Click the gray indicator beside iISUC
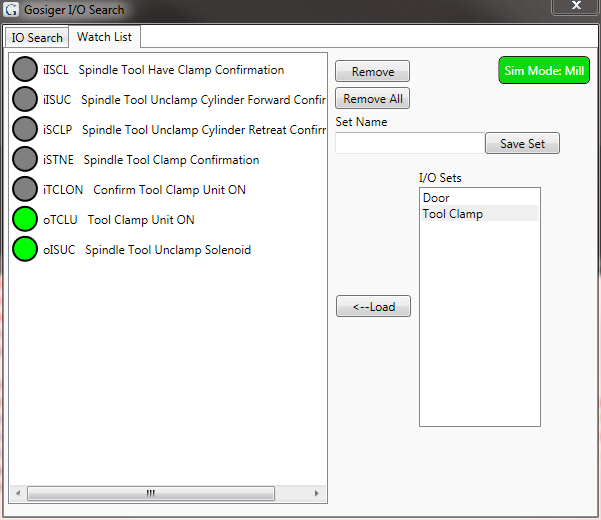Viewport: 601px width, 520px height. pyautogui.click(x=25, y=100)
